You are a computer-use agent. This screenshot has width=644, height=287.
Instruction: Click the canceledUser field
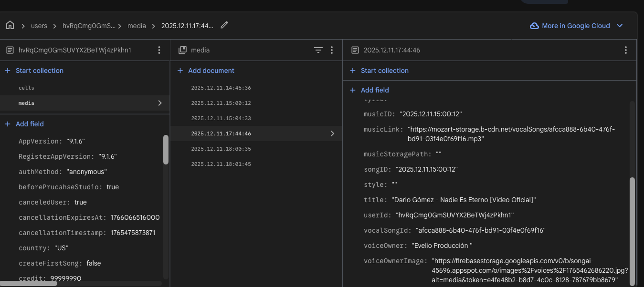tap(53, 202)
